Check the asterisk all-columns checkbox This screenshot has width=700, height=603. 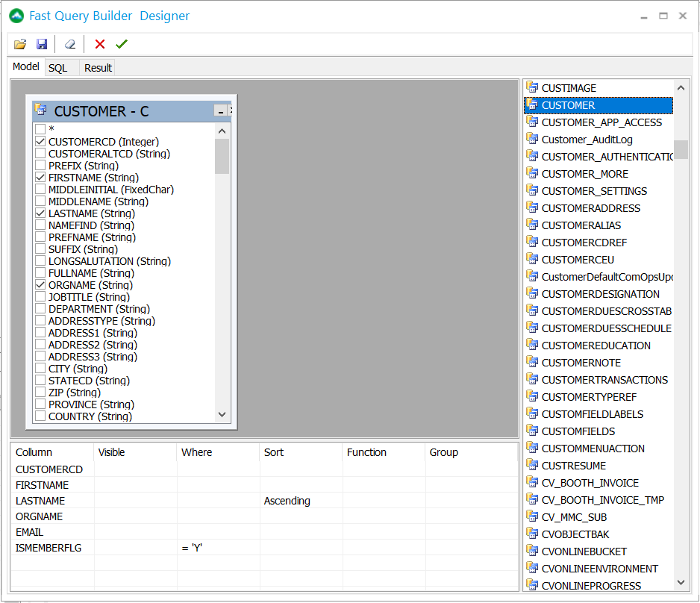(40, 129)
